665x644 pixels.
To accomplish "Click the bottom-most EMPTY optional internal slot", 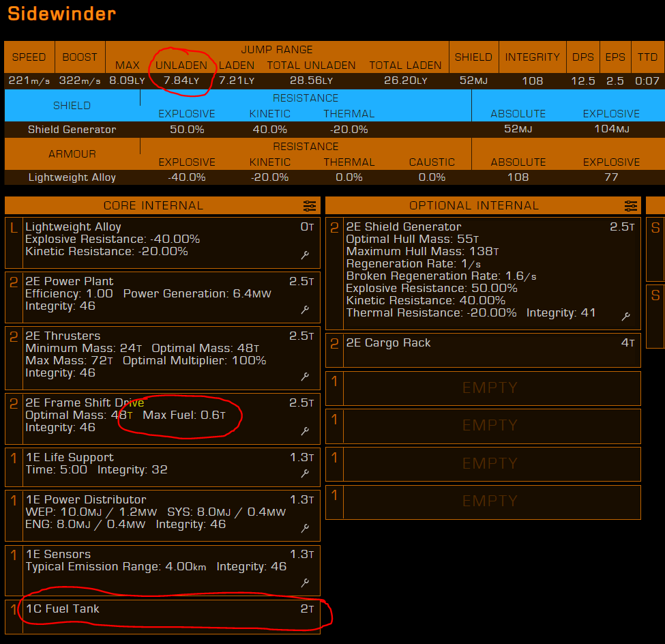I will (x=483, y=502).
